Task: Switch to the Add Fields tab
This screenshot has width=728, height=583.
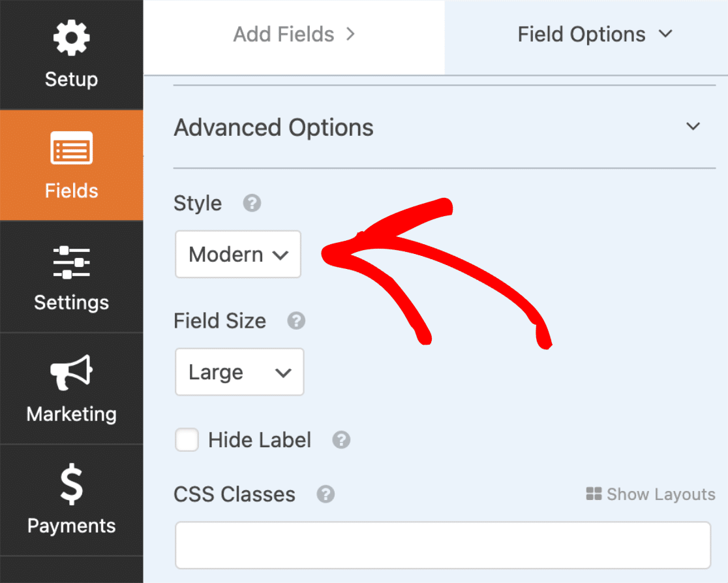Action: [x=294, y=35]
